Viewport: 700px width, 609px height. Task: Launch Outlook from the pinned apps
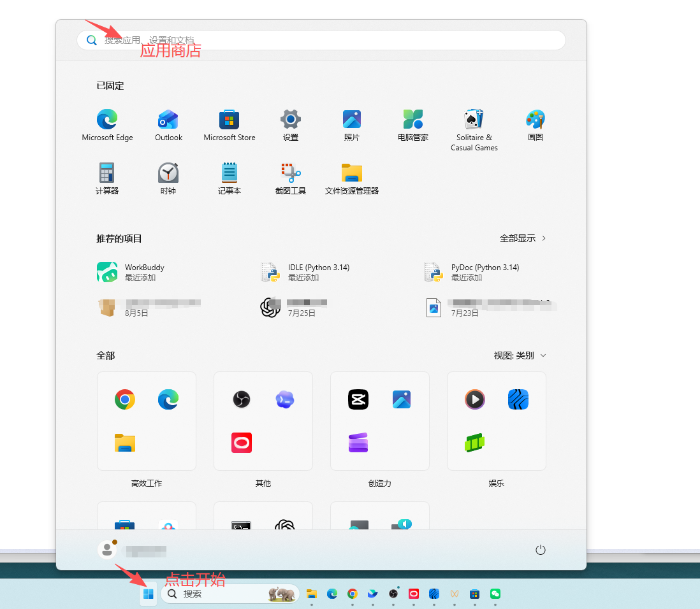click(x=168, y=125)
